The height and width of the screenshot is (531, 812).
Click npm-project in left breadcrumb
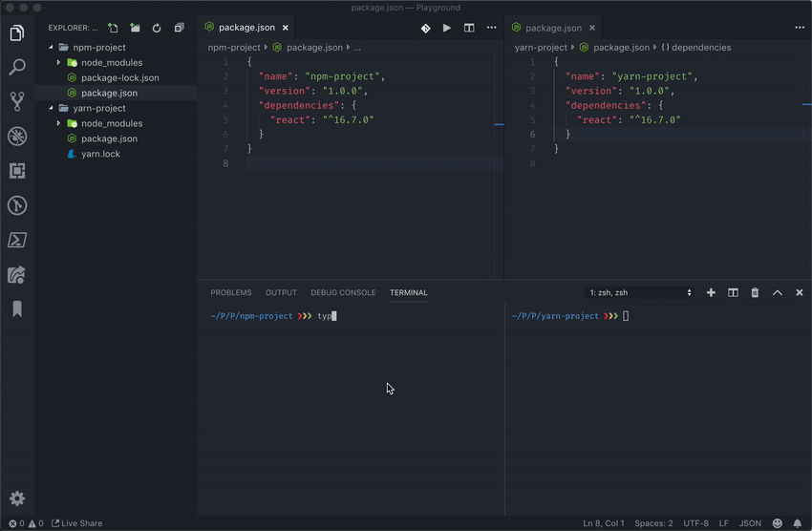tap(234, 48)
